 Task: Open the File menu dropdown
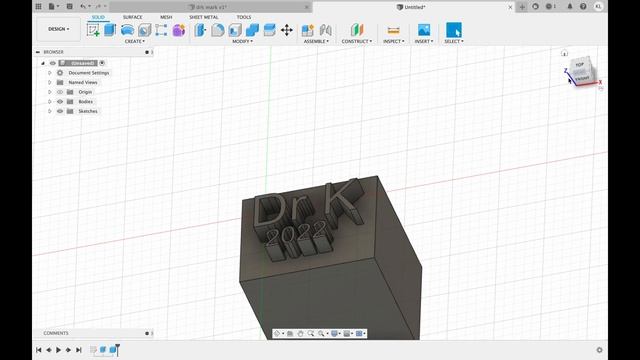tap(53, 7)
